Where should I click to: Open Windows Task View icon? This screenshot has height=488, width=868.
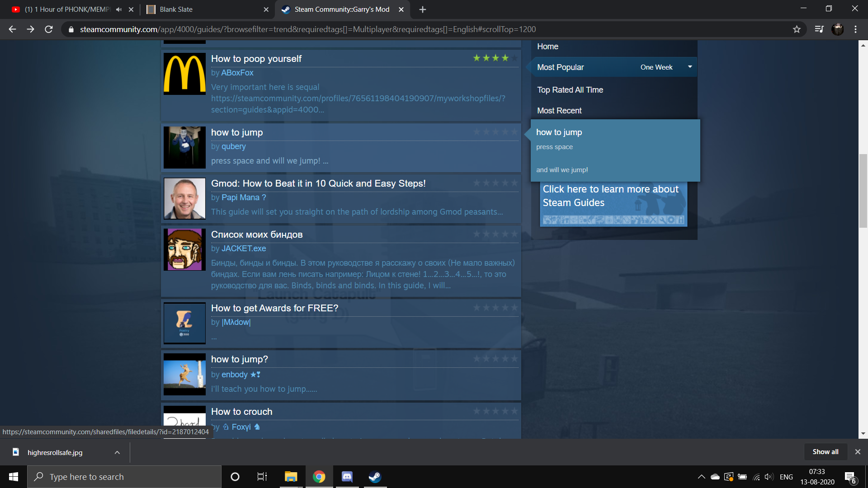coord(262,477)
